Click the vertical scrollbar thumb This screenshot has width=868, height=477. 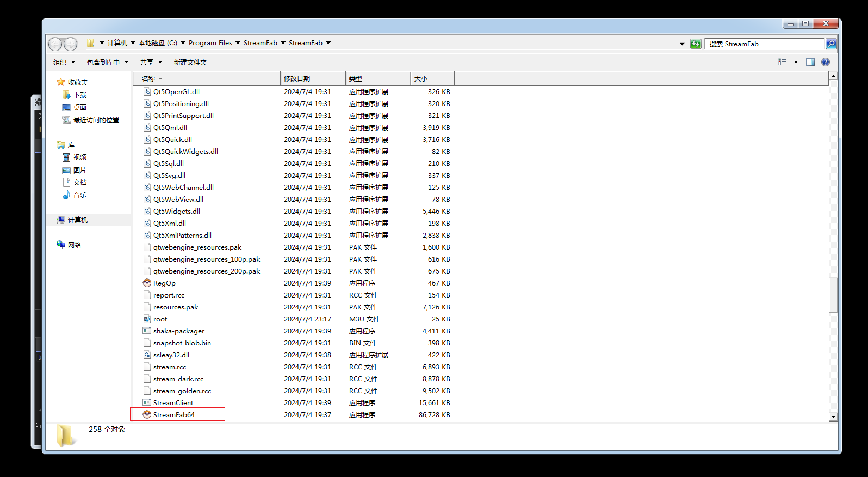tap(833, 295)
